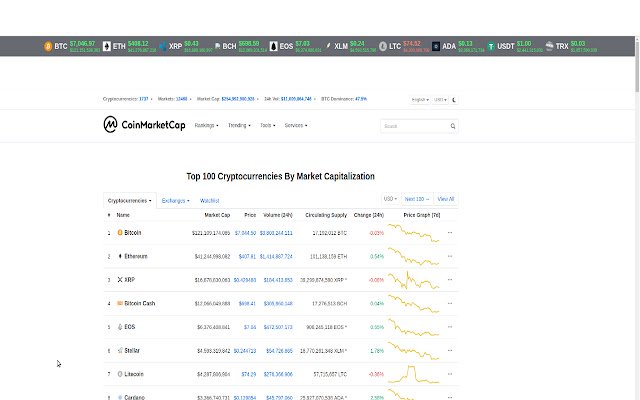
Task: Open the Services dropdown menu
Action: (296, 125)
